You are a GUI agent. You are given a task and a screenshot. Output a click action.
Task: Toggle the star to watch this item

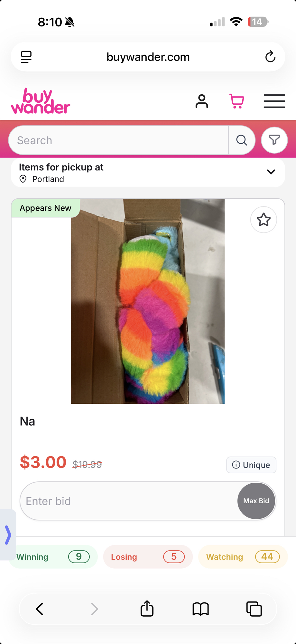[x=264, y=220]
